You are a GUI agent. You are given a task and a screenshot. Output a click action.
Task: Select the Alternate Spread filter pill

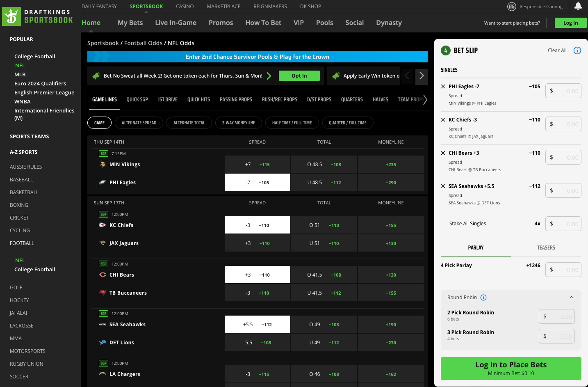tap(139, 123)
